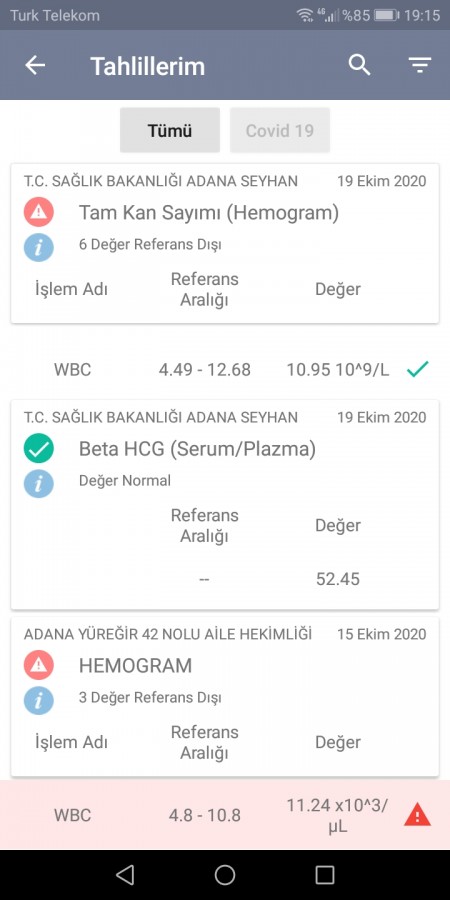The image size is (450, 900).
Task: Open search with the magnifier icon
Action: click(x=359, y=65)
